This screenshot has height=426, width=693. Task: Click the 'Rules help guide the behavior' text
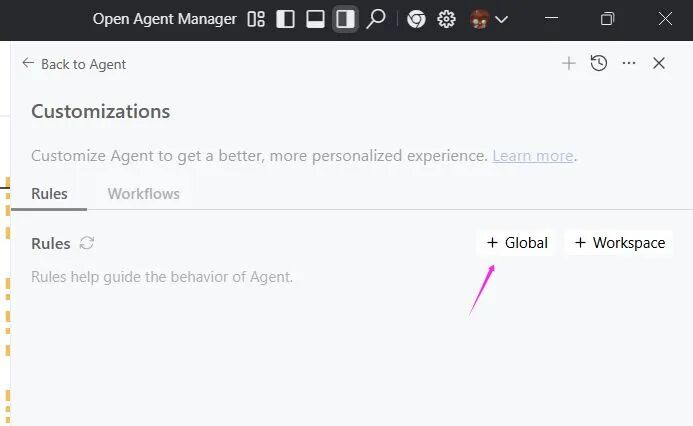(x=162, y=277)
